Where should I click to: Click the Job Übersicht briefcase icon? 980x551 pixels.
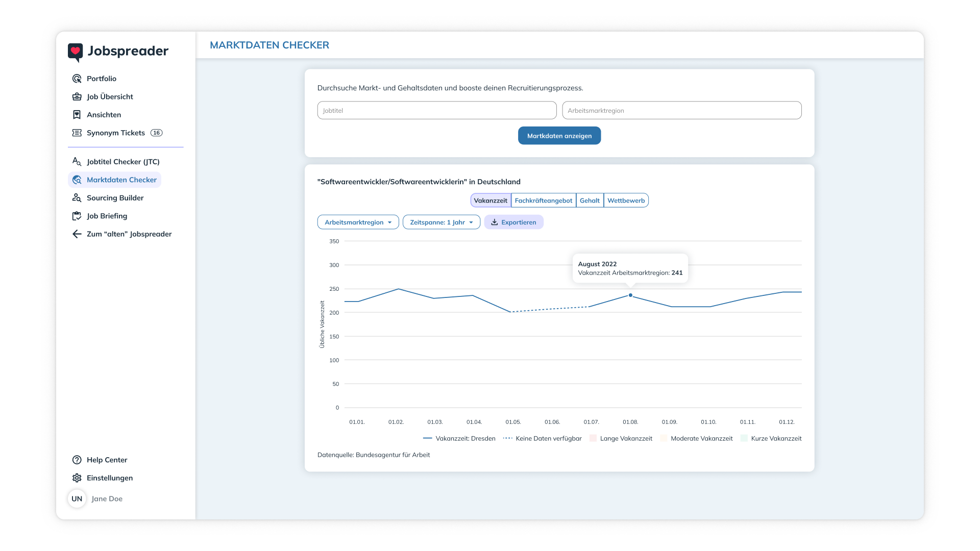[77, 96]
